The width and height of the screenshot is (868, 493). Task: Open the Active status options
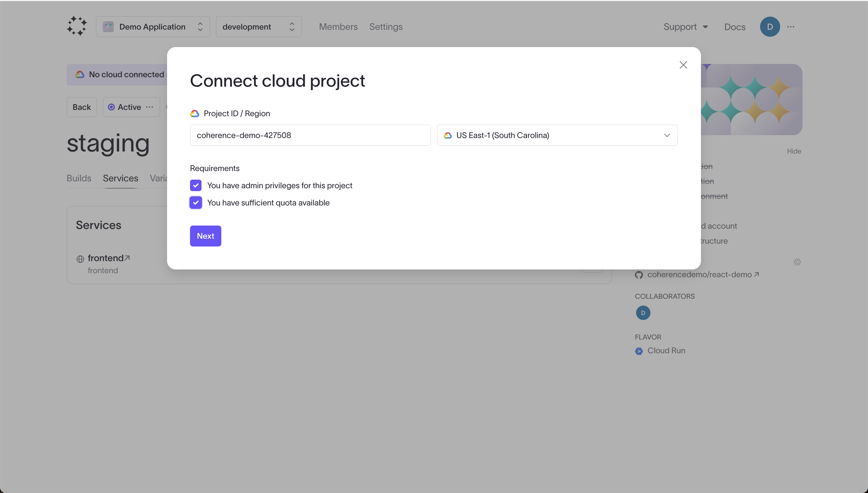point(131,107)
